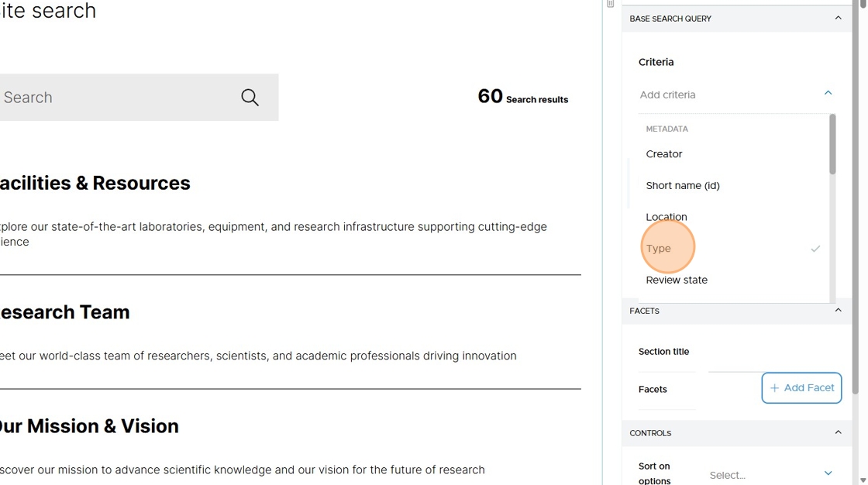Open the Facilities & Resources result
Image resolution: width=868 pixels, height=485 pixels.
pyautogui.click(x=95, y=184)
